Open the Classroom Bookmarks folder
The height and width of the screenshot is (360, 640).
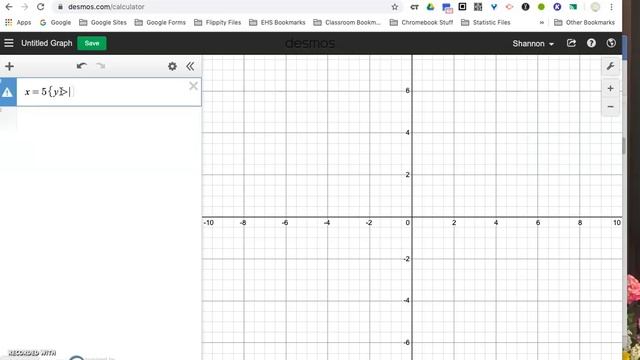347,22
